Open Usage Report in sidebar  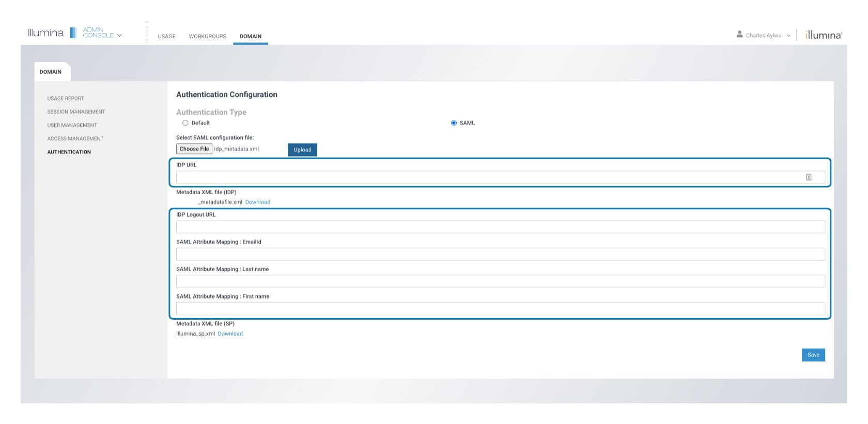point(66,99)
